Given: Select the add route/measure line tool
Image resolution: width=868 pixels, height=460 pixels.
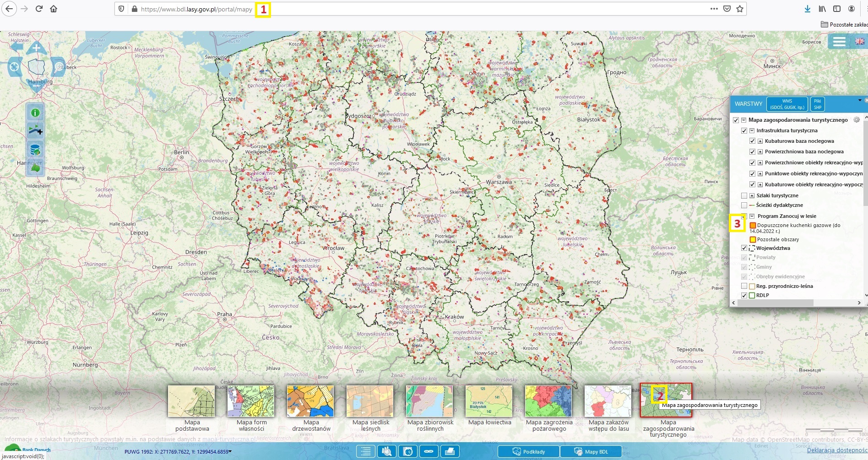Looking at the screenshot, I should [x=35, y=131].
